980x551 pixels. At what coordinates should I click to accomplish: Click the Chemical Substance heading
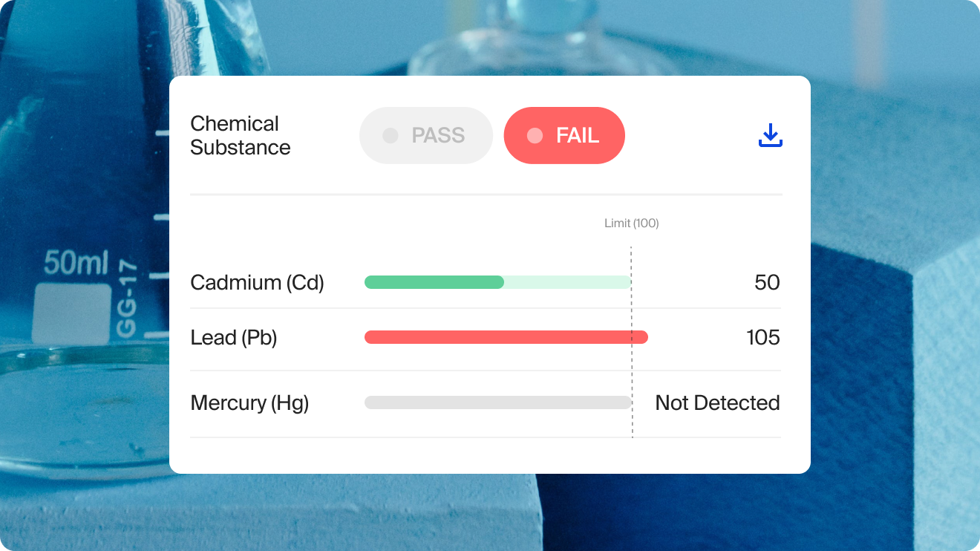[x=240, y=135]
